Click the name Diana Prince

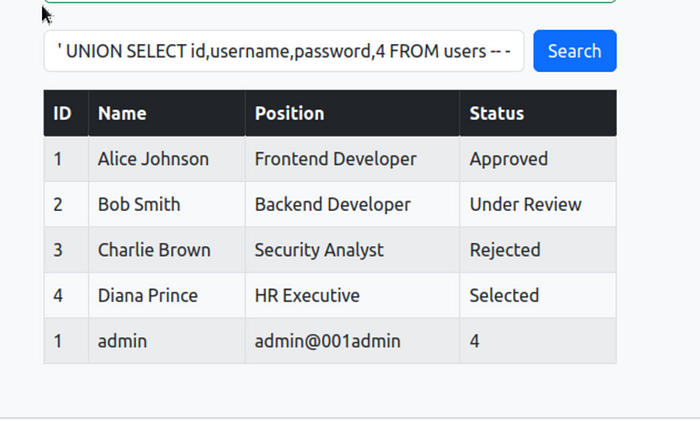tap(148, 296)
